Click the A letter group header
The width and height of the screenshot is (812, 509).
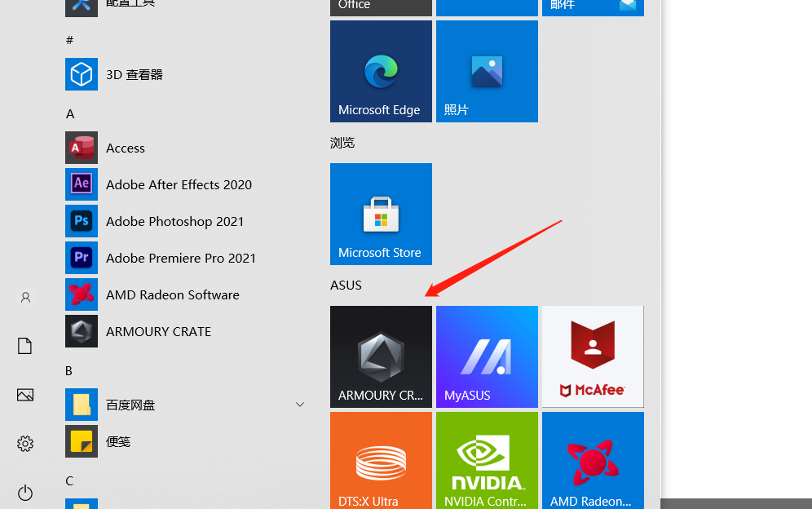tap(70, 114)
